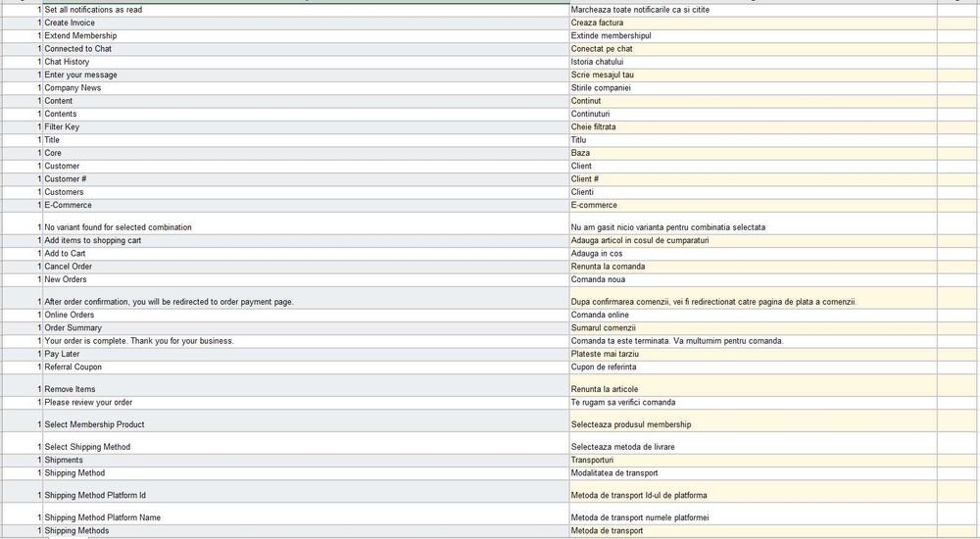The height and width of the screenshot is (539, 980).
Task: Click the 'Comanda online' cell
Action: 753,316
